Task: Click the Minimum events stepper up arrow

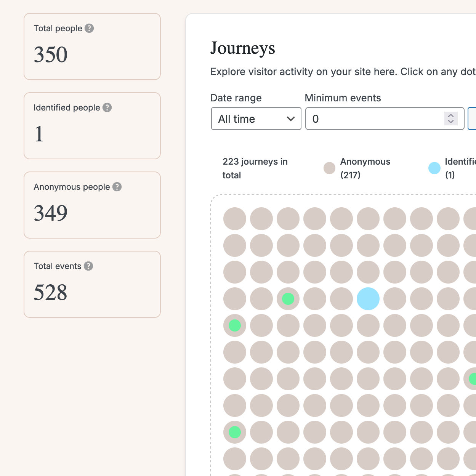Action: pyautogui.click(x=451, y=115)
